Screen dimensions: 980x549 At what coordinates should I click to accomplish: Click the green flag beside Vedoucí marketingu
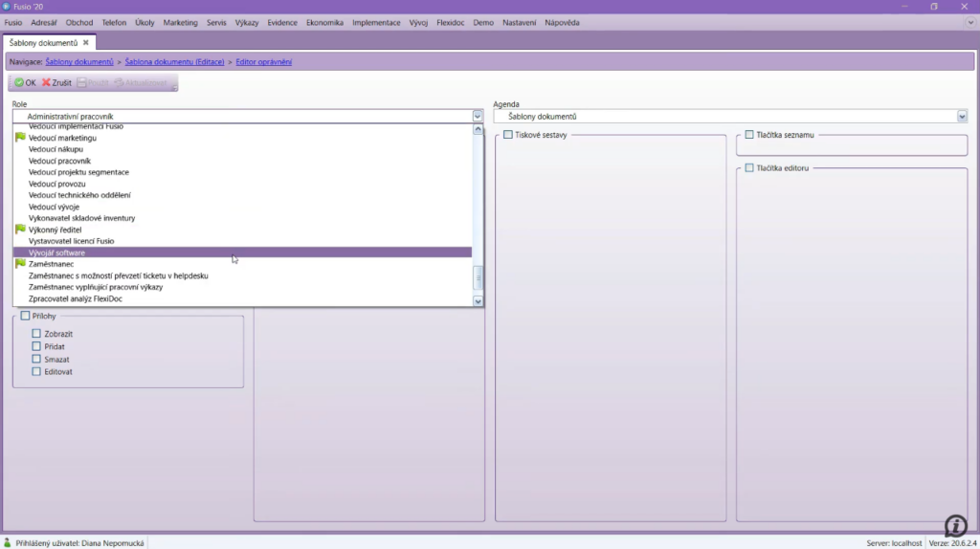20,138
